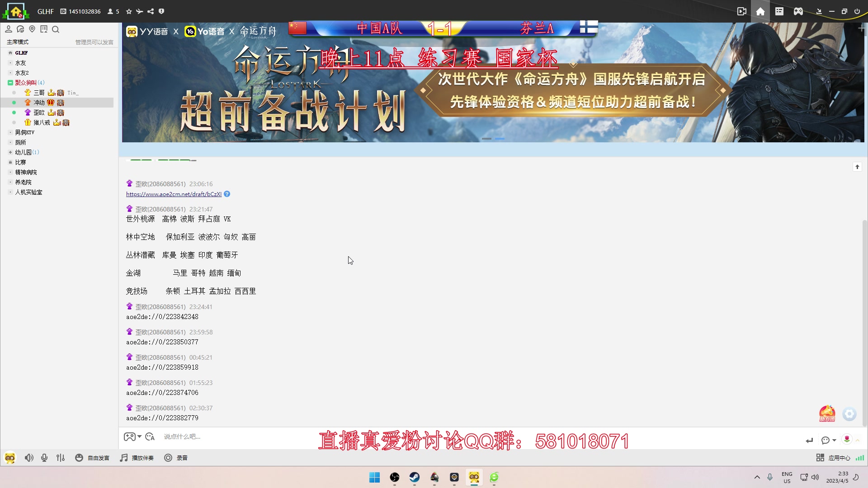Image resolution: width=868 pixels, height=488 pixels.
Task: Click the channel ID 1451032836
Action: (x=85, y=11)
